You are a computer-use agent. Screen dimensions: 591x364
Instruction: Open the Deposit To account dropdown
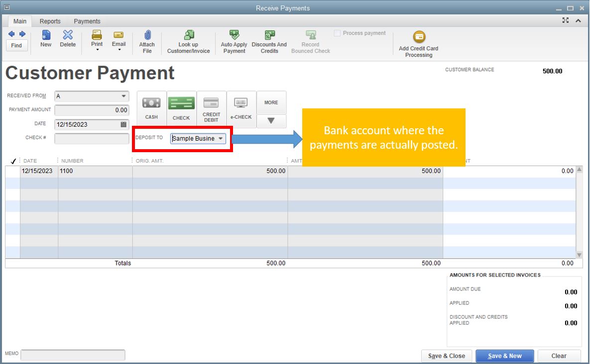point(221,139)
